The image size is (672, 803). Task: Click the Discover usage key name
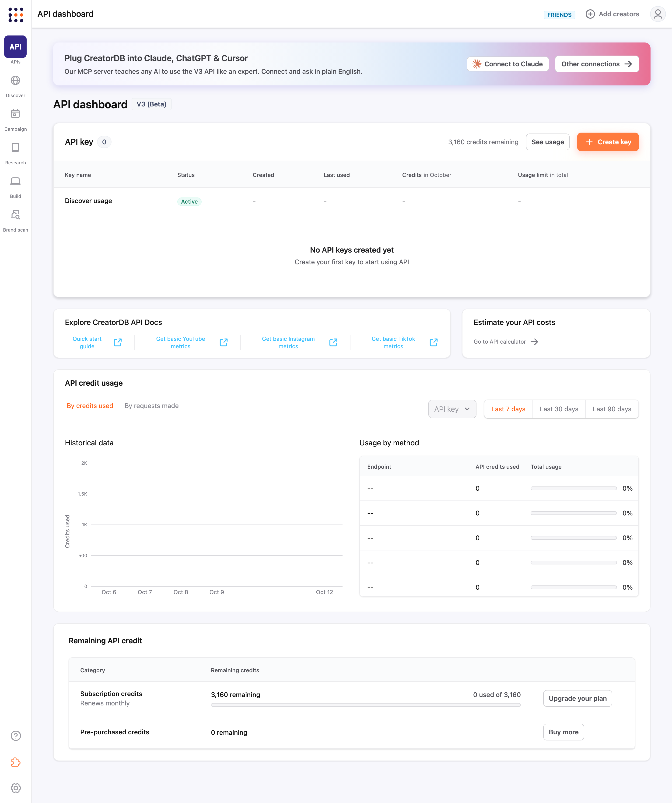(x=88, y=201)
